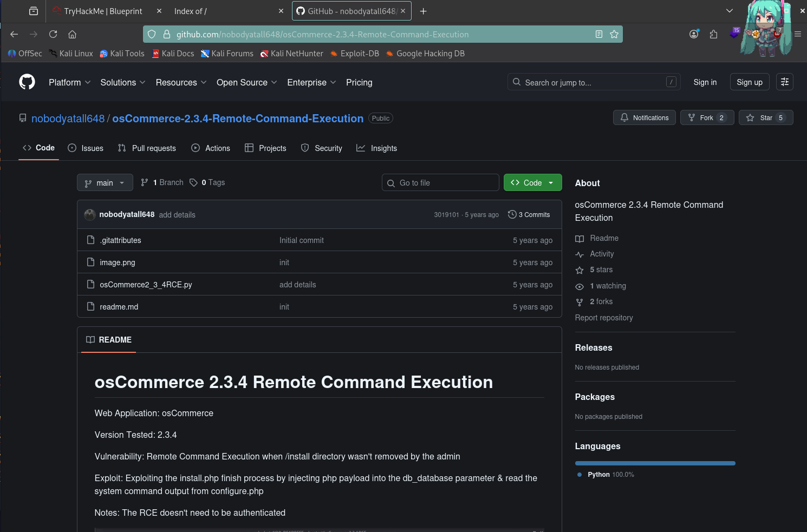Focus the Go to file search box
807x532 pixels.
click(440, 182)
